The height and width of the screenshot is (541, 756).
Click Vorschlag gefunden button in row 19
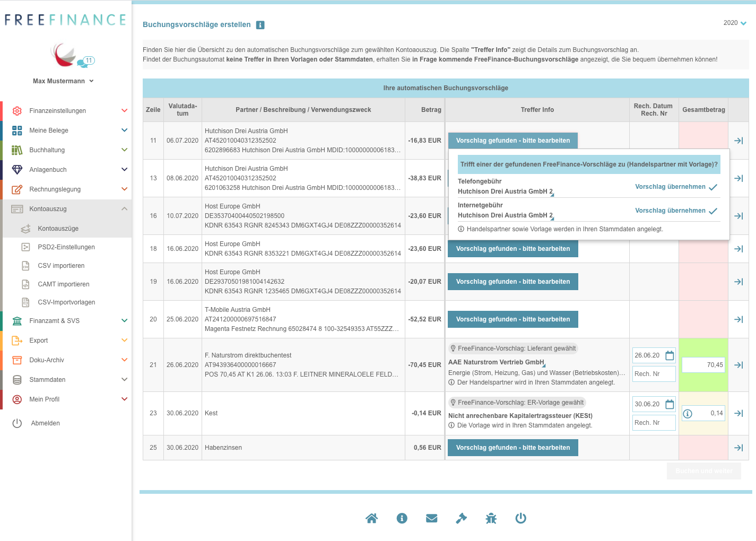point(513,282)
